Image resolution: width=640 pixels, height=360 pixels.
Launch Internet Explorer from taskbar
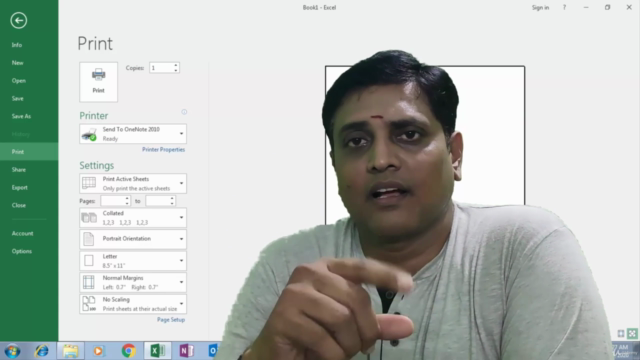(42, 351)
